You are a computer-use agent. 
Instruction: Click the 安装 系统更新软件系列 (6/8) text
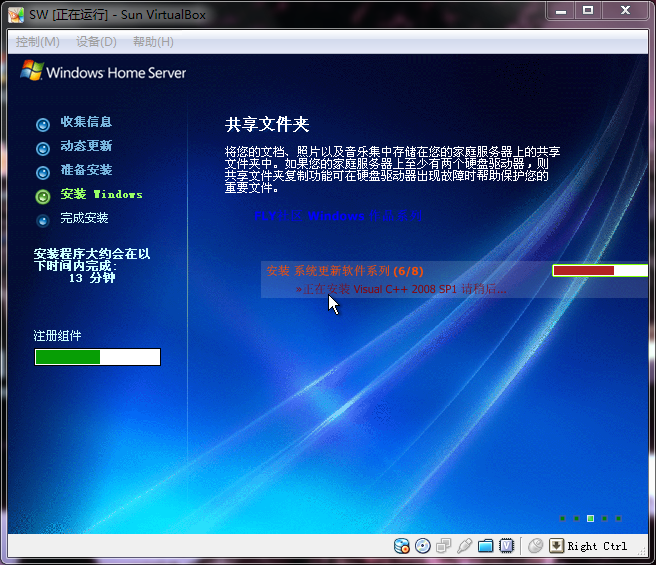click(345, 271)
